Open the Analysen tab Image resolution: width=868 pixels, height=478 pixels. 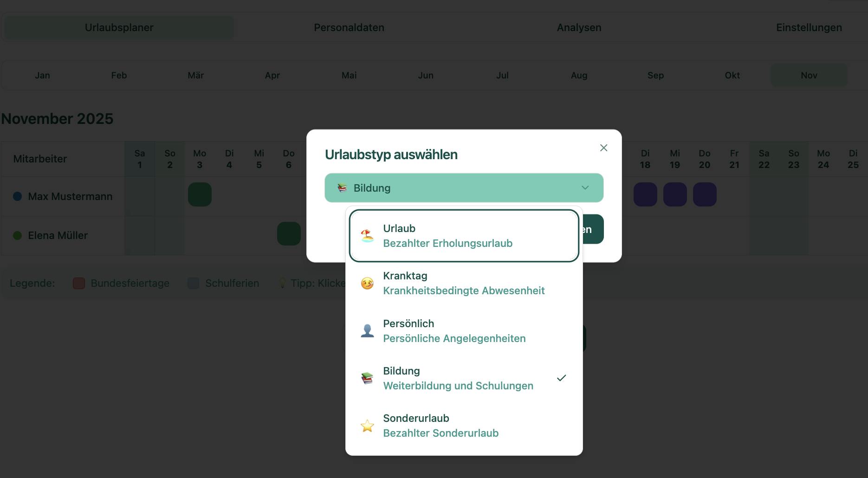(x=579, y=27)
